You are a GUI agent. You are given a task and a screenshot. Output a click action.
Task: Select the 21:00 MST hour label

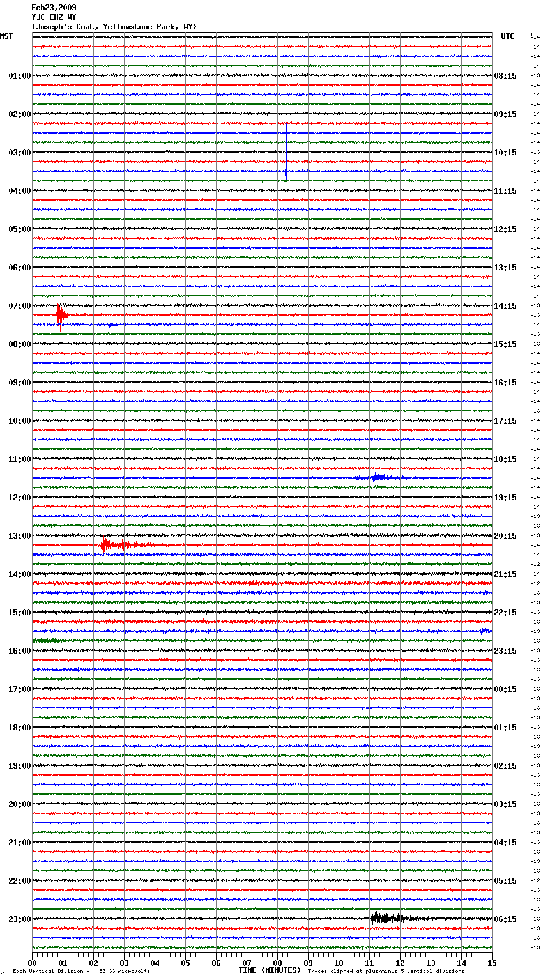pos(20,843)
